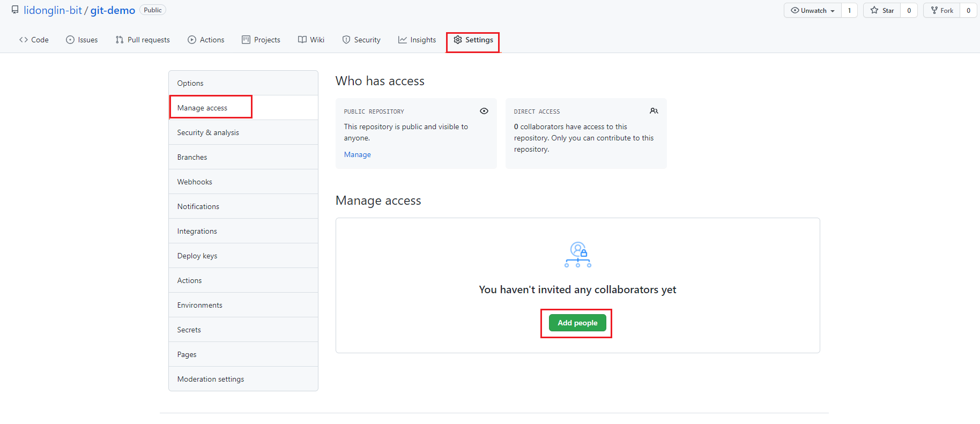Image resolution: width=980 pixels, height=424 pixels.
Task: Open Security & analysis settings
Action: tap(243, 132)
